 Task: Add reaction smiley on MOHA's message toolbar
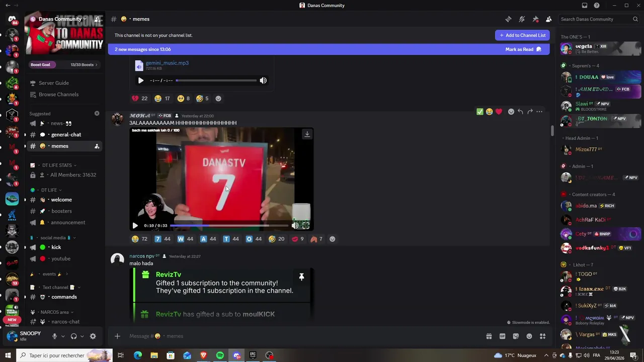click(511, 112)
